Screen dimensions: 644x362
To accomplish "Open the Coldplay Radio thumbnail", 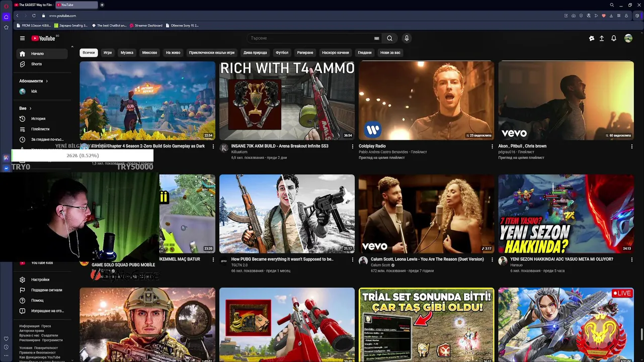I will tap(426, 101).
